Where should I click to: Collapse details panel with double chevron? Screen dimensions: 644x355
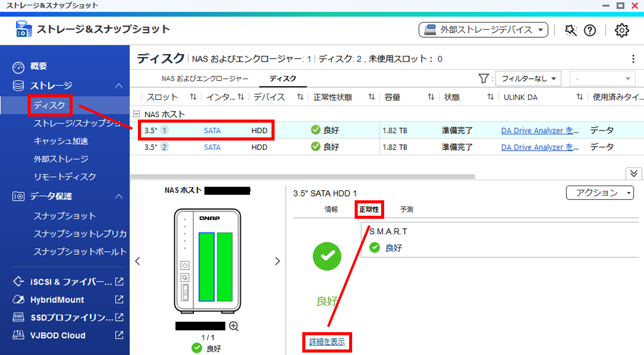(634, 173)
